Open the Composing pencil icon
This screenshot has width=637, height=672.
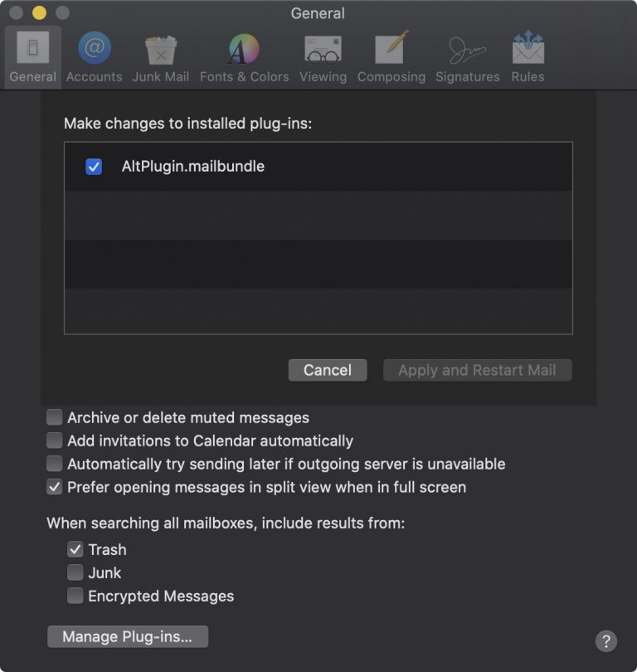coord(391,49)
